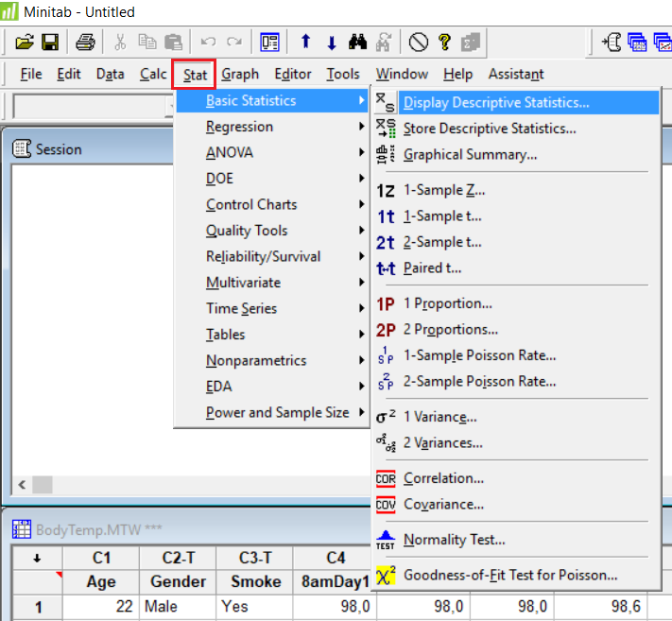Click the 2P Proportions icon

tap(386, 330)
